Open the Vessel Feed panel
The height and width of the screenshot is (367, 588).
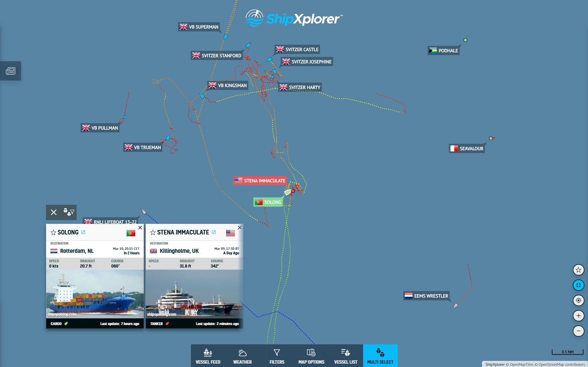pos(208,356)
